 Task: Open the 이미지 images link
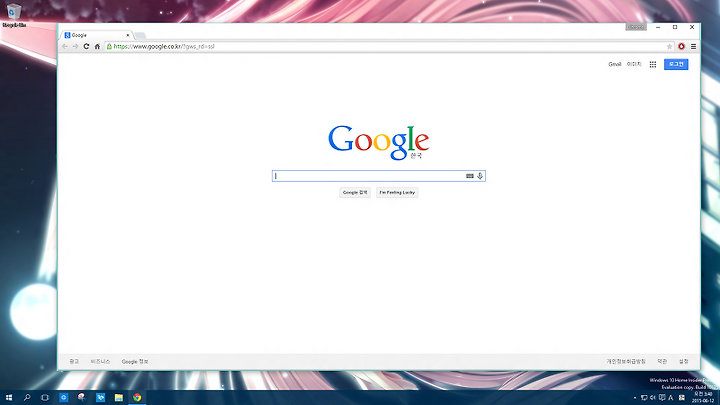click(634, 64)
